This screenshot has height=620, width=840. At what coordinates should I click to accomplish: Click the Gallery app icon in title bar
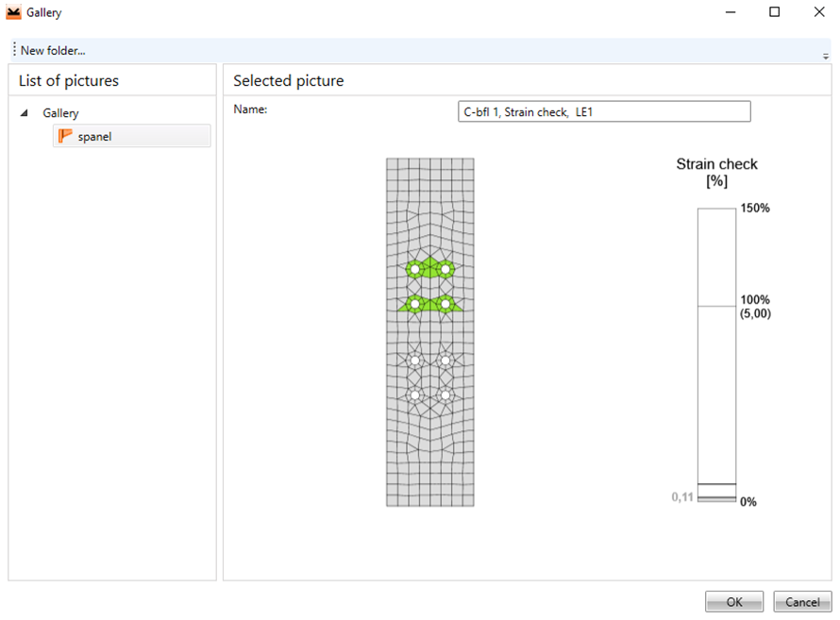(x=13, y=11)
